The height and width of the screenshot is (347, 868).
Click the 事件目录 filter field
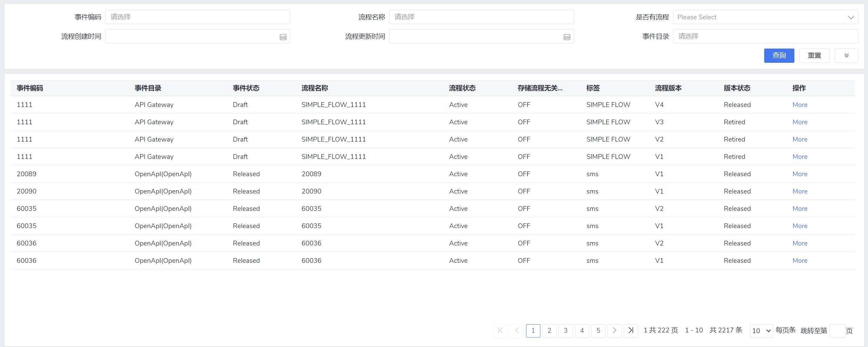765,36
